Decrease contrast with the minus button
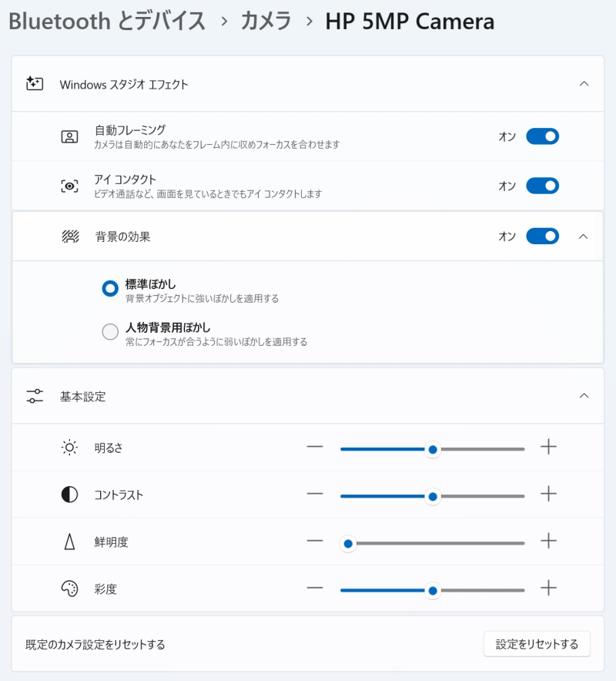Viewport: 616px width, 681px height. (x=315, y=494)
